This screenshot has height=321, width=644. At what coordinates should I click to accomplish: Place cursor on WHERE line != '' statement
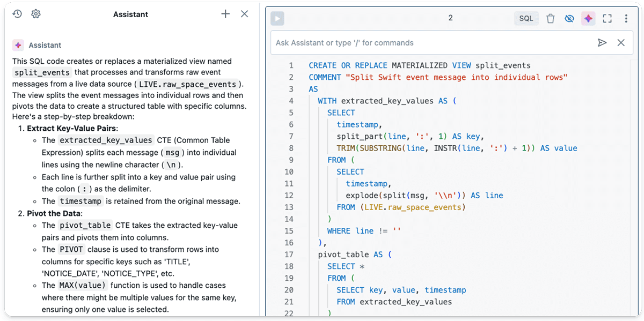[x=364, y=231]
